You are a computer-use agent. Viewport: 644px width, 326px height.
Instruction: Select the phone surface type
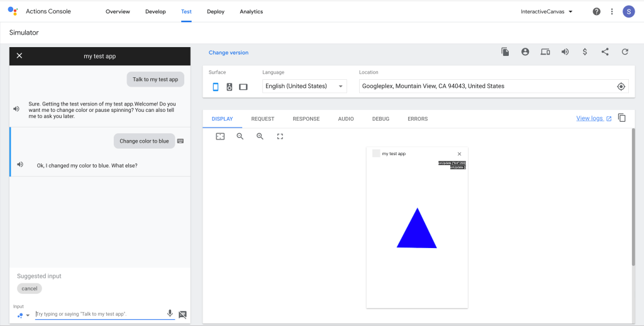(x=216, y=87)
